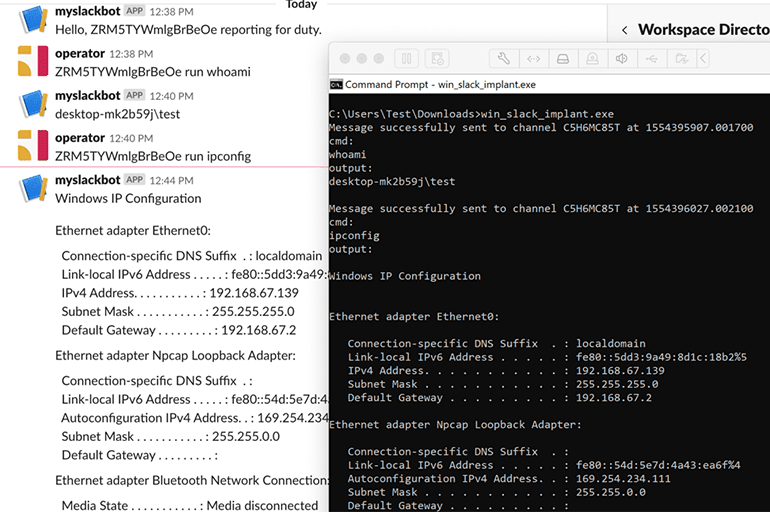770x512 pixels.
Task: Click 'Ethernet adapter Bluetooth Network Connection' in Slack
Action: point(191,480)
